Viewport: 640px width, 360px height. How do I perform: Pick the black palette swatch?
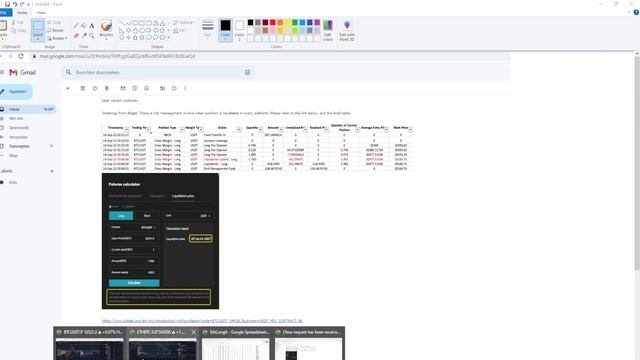pos(251,22)
